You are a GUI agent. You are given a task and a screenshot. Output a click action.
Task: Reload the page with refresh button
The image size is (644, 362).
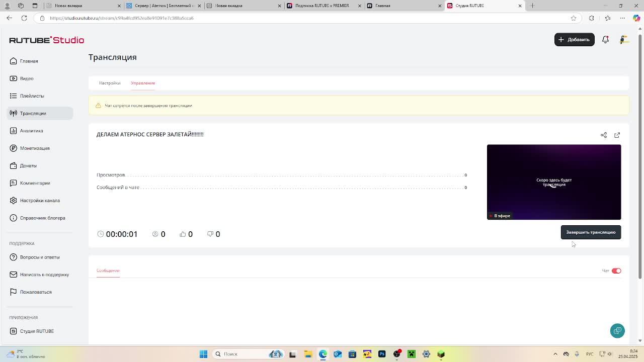24,18
